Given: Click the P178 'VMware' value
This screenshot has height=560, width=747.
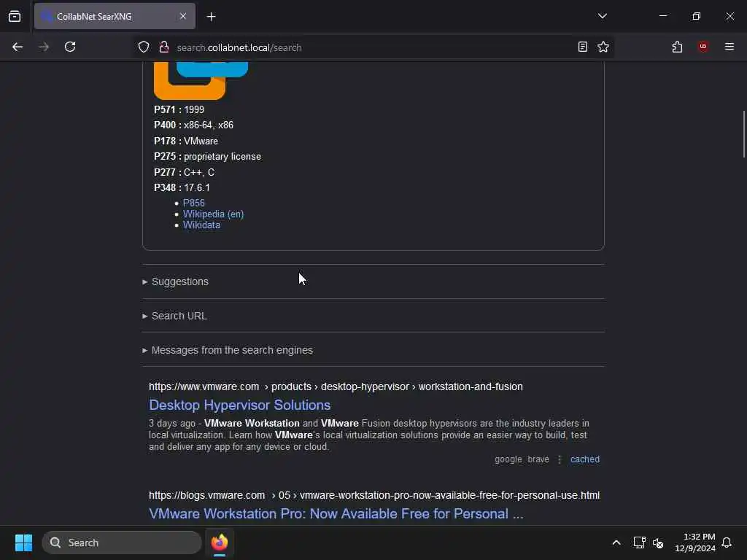Looking at the screenshot, I should click(x=201, y=141).
